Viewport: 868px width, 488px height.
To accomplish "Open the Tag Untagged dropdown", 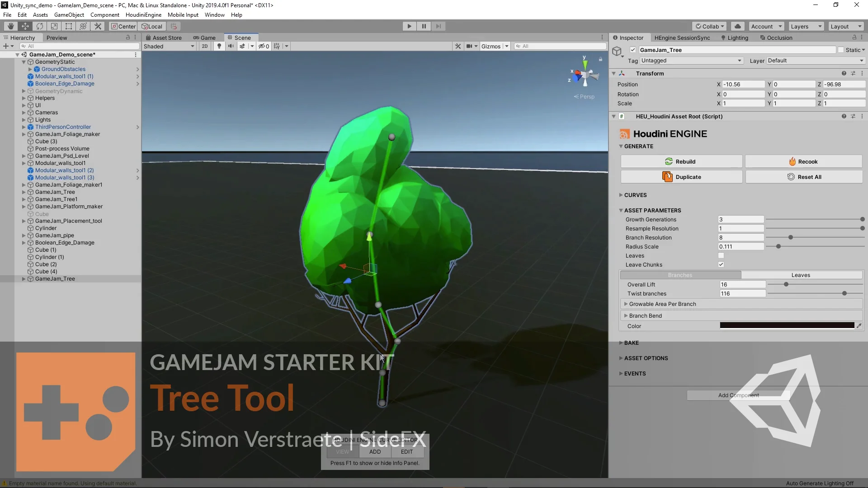I will coord(691,61).
